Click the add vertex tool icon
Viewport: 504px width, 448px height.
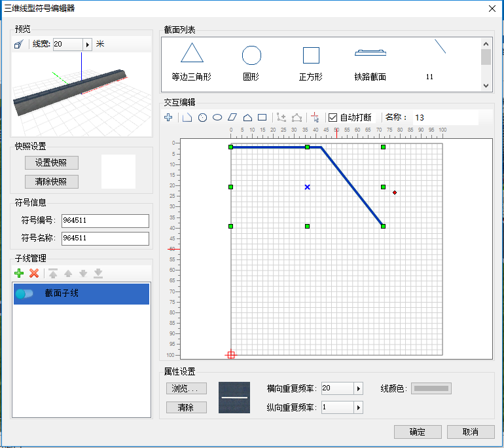pos(281,118)
